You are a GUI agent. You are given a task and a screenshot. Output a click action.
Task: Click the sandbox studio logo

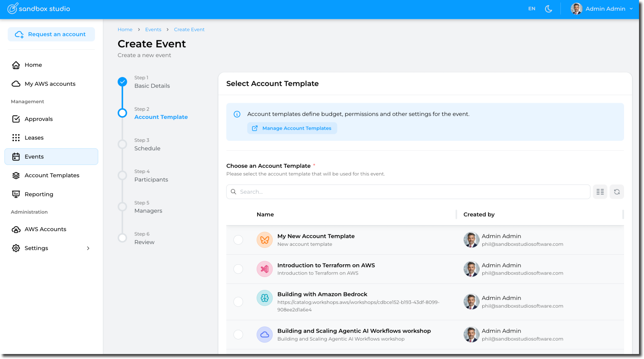[39, 9]
